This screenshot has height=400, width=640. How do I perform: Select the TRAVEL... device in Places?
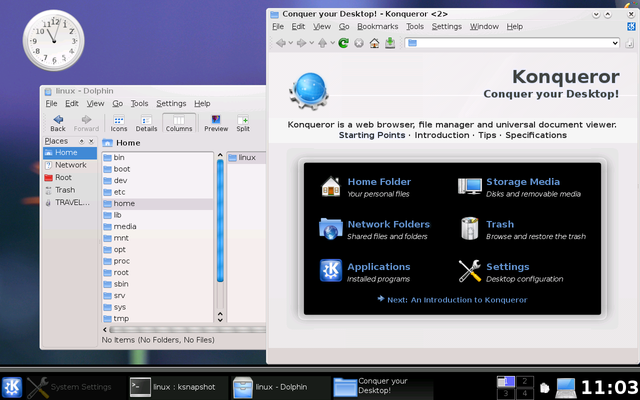click(70, 203)
